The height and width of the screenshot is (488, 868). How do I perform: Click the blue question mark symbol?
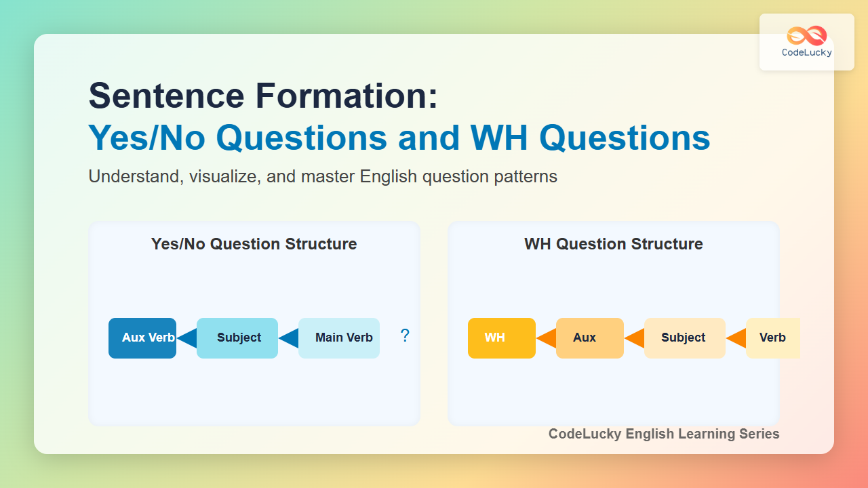click(x=405, y=335)
